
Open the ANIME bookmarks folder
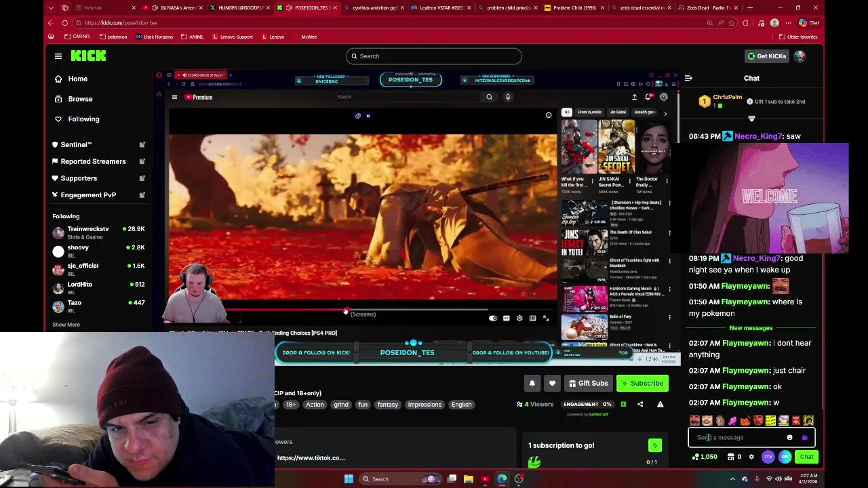[192, 37]
